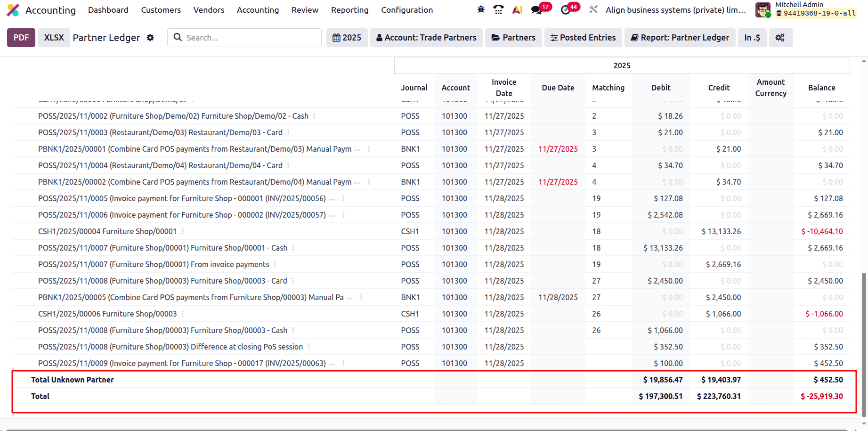The image size is (868, 431).
Task: Click the PBNK1/2025/00001 Combine Card line name
Action: coord(195,149)
